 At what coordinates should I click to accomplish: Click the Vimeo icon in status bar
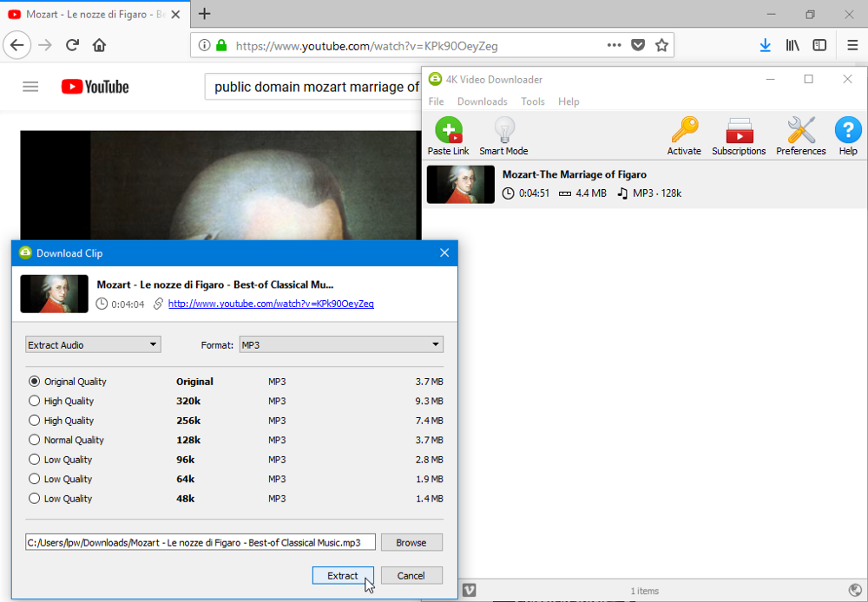tap(469, 591)
